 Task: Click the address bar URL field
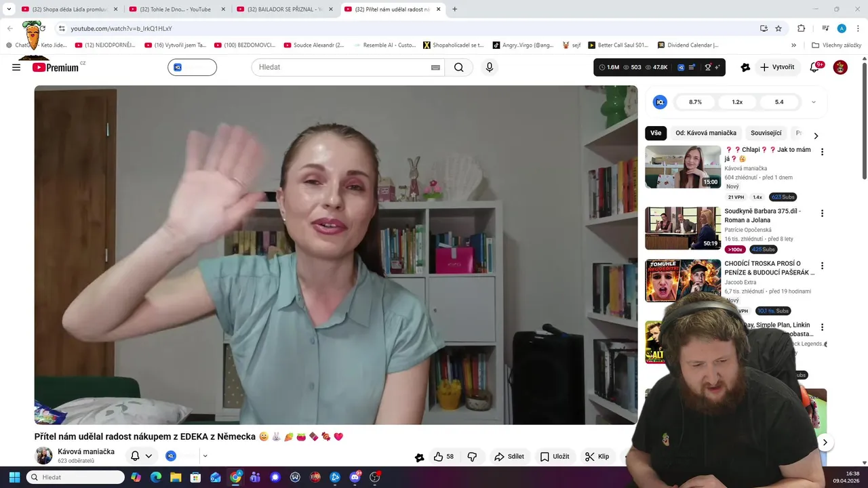(x=407, y=28)
